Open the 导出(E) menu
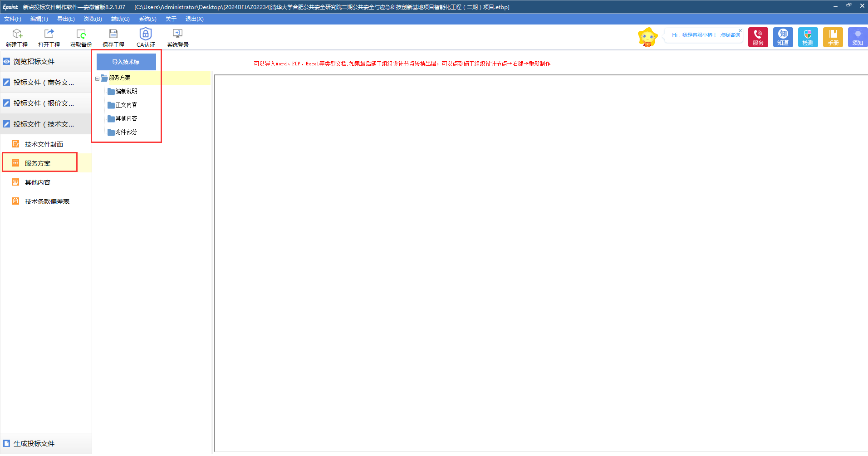Image resolution: width=868 pixels, height=456 pixels. (66, 19)
